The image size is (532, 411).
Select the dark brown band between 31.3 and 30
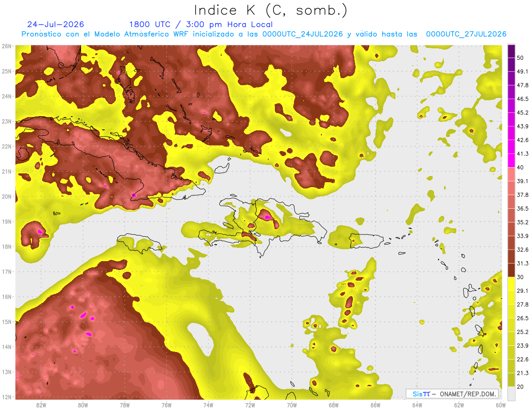tap(511, 270)
